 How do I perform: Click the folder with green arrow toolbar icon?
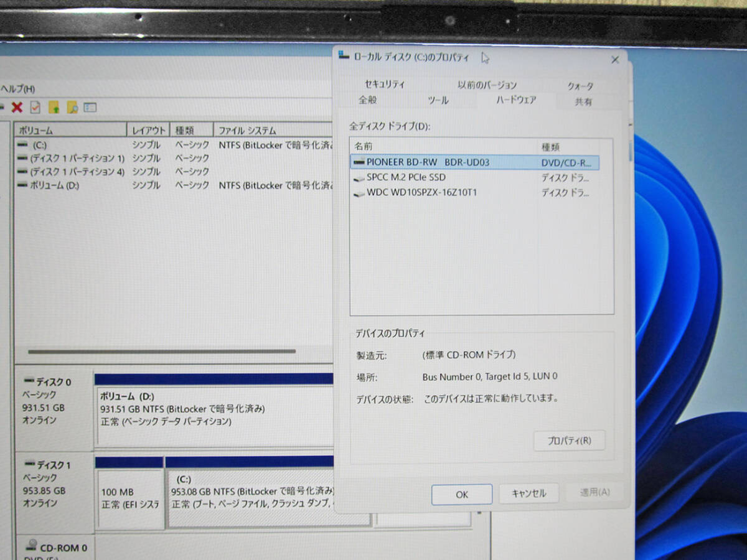click(54, 108)
